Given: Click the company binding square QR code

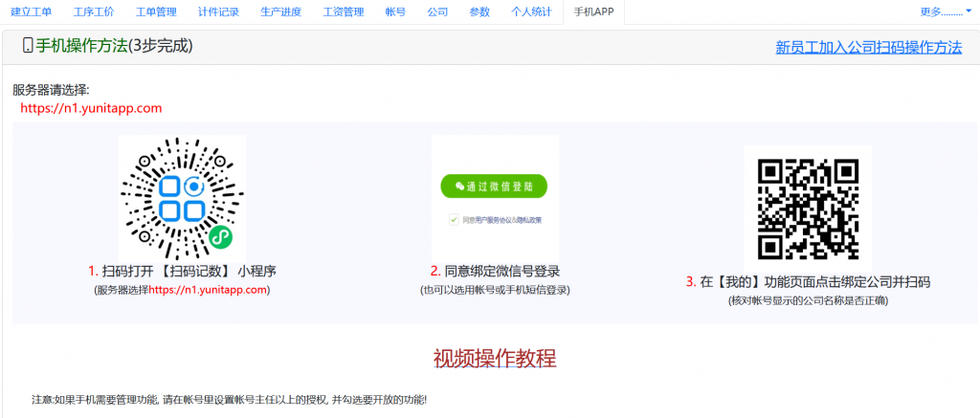Looking at the screenshot, I should point(808,209).
